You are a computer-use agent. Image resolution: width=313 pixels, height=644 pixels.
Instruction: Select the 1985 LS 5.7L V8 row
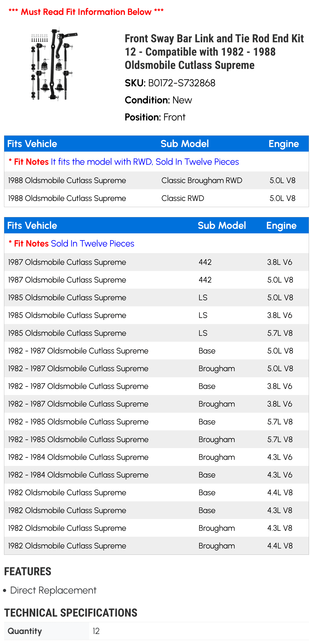156,333
